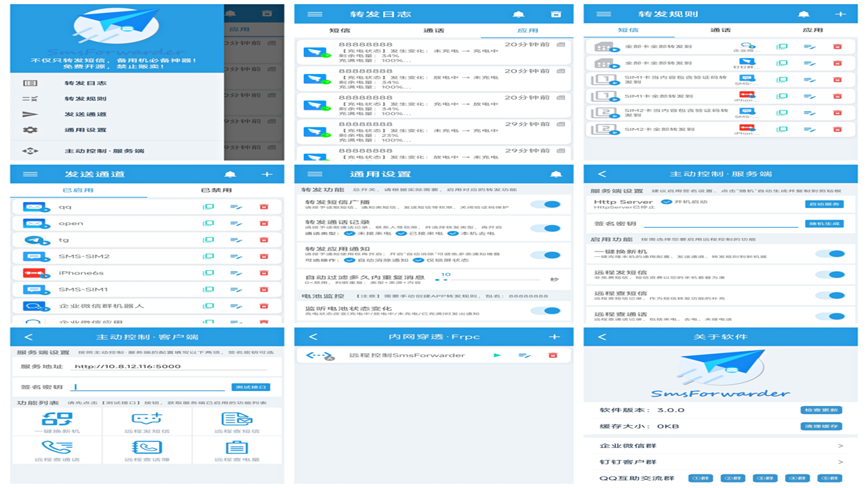Uncheck the 未接来电 call type checkbox
The width and height of the screenshot is (868, 488).
click(x=349, y=233)
